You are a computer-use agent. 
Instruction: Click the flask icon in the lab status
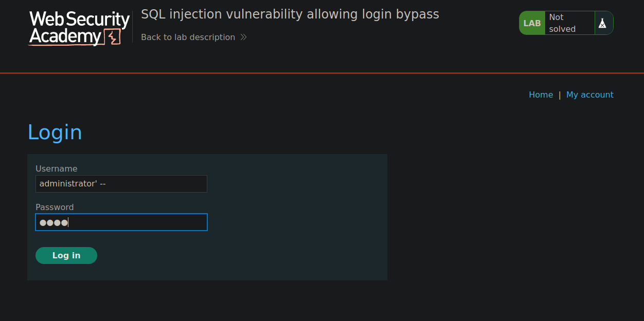pos(602,23)
